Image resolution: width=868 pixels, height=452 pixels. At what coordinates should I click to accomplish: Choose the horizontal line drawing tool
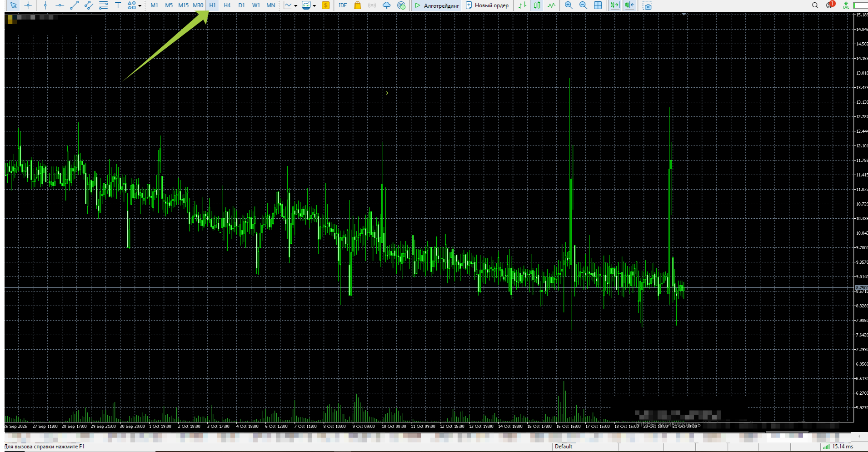[x=60, y=5]
